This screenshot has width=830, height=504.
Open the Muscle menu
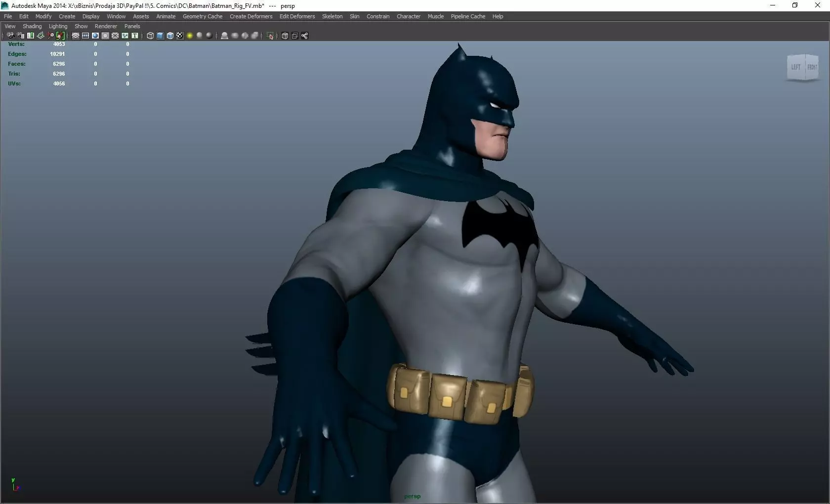click(x=436, y=16)
